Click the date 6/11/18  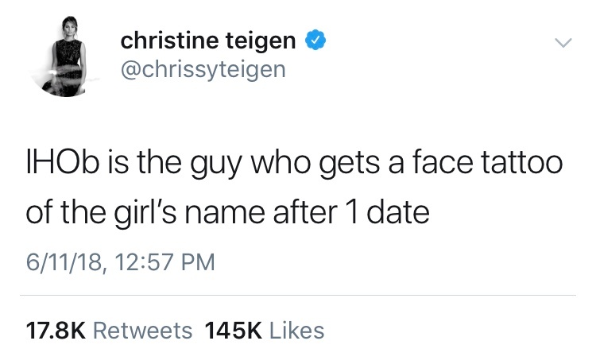(59, 261)
